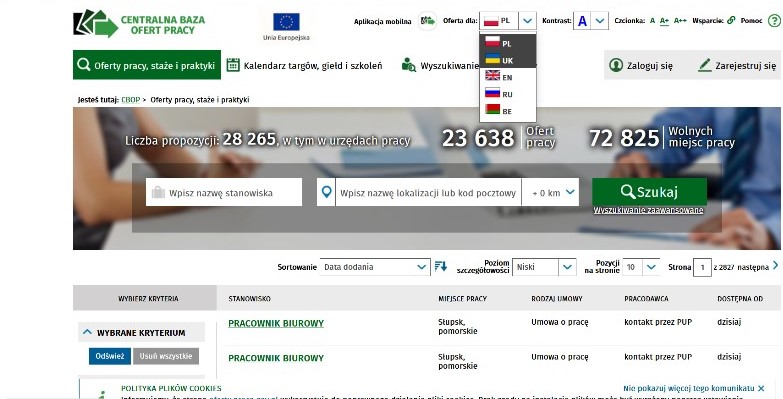Click the green Szukaj button

coord(649,192)
